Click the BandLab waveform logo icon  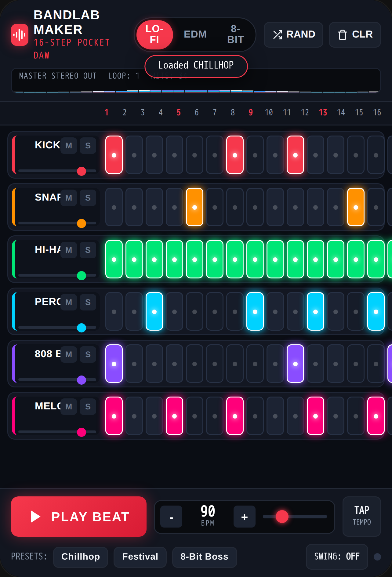pyautogui.click(x=20, y=35)
